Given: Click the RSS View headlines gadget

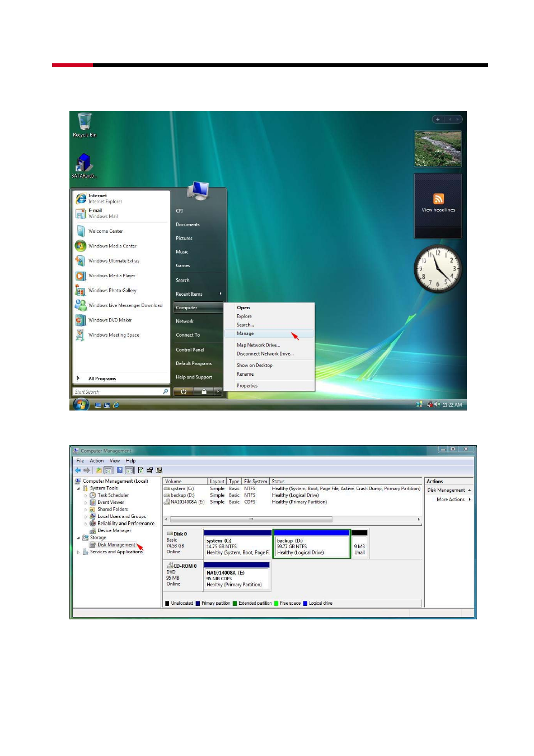Looking at the screenshot, I should [x=438, y=206].
